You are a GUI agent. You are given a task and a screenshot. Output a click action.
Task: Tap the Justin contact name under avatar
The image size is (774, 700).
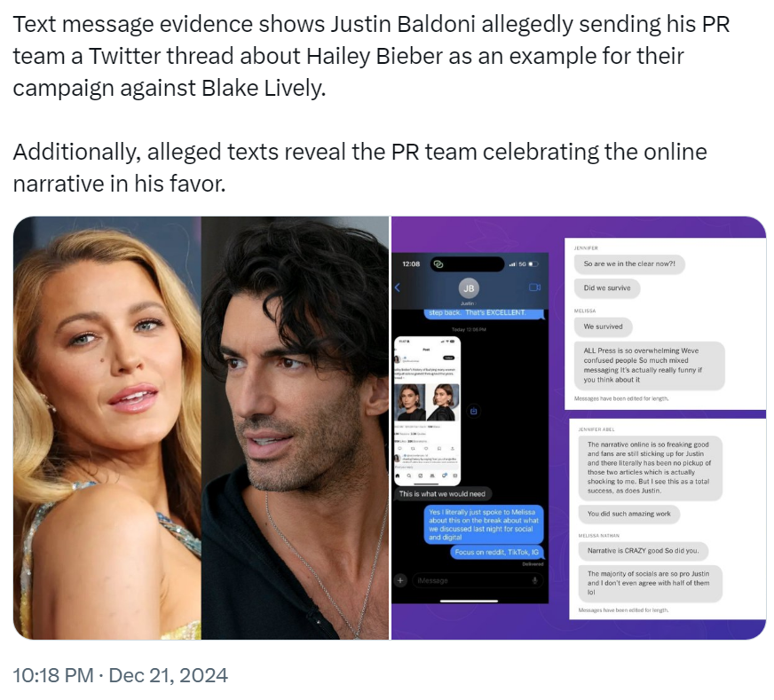468,303
